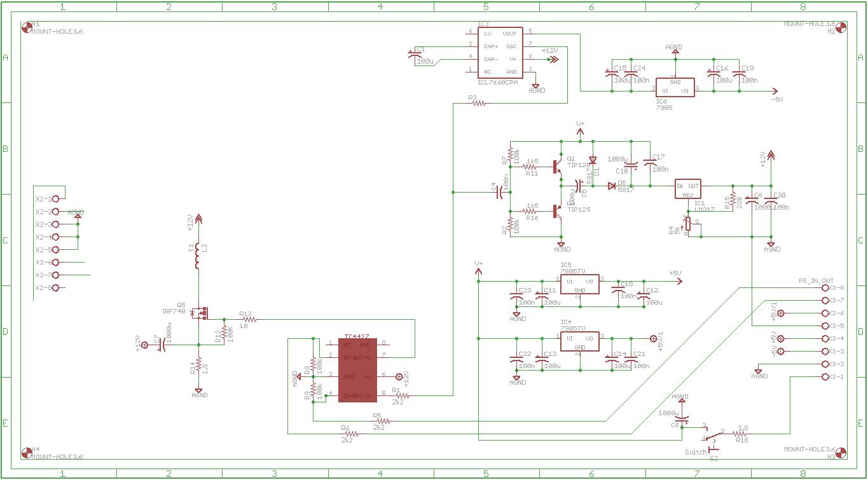Click the H2 mounting hole symbol

point(841,27)
